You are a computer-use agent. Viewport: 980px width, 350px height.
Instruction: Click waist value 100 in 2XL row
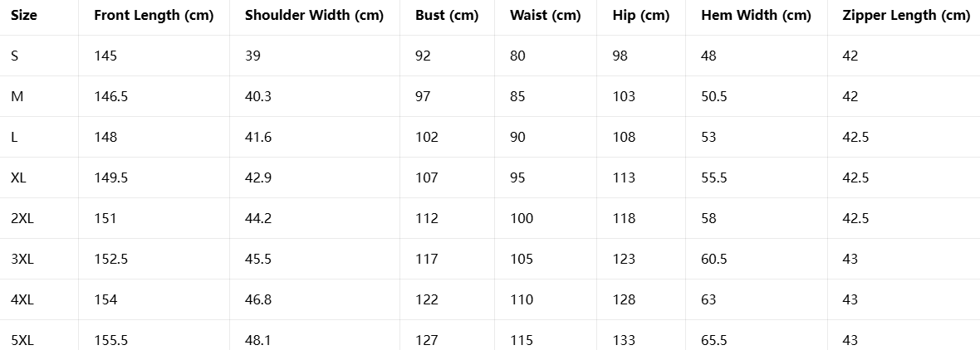pyautogui.click(x=522, y=218)
